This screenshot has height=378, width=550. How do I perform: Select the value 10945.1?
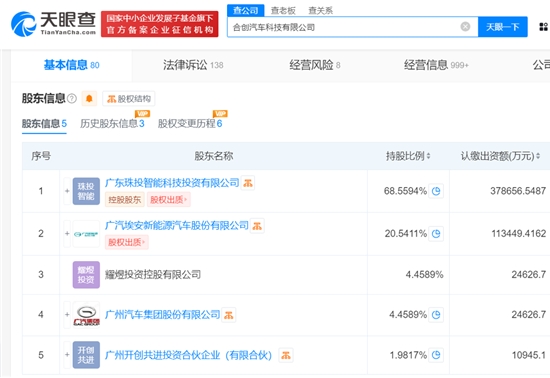tap(529, 355)
